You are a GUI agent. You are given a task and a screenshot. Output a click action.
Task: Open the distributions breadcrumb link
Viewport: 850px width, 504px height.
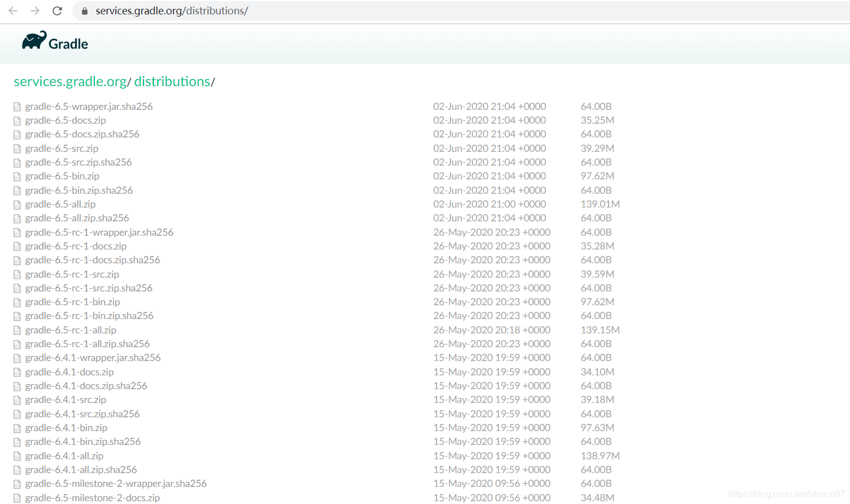click(x=172, y=81)
